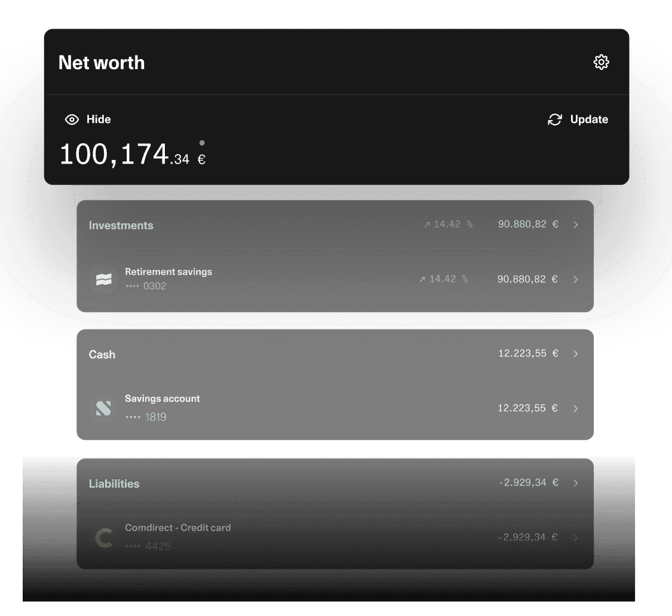Open the Savings account row chevron
This screenshot has height=616, width=672.
pos(575,409)
